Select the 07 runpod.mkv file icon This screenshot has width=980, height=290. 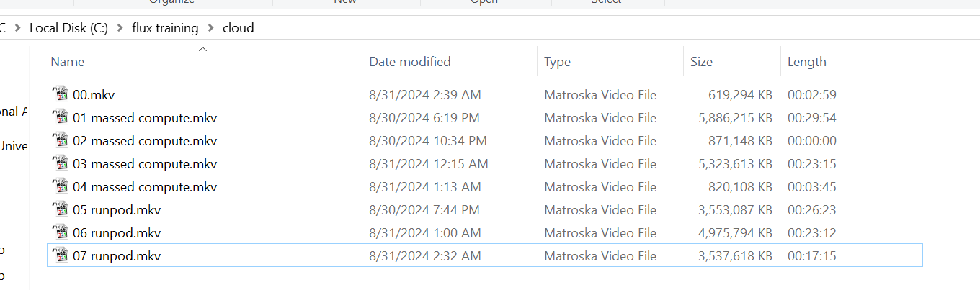[61, 255]
